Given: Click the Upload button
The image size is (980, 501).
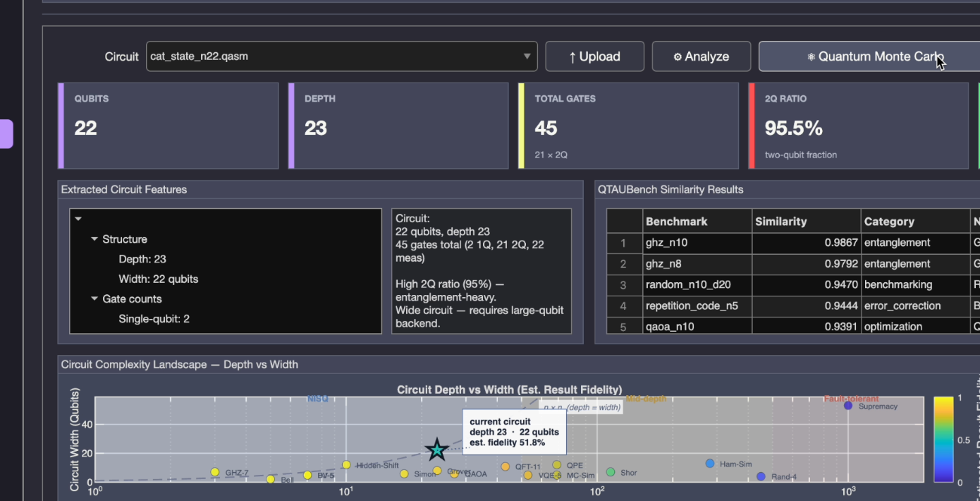Looking at the screenshot, I should tap(594, 56).
